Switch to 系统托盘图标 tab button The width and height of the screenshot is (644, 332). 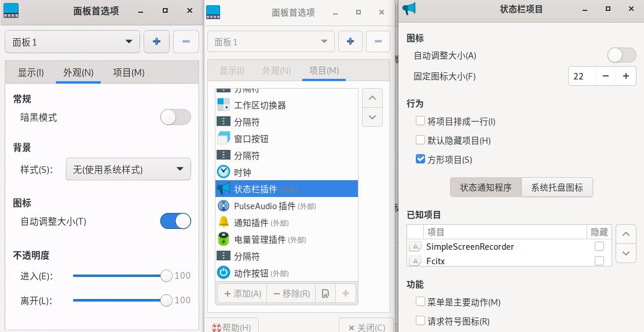pyautogui.click(x=557, y=187)
